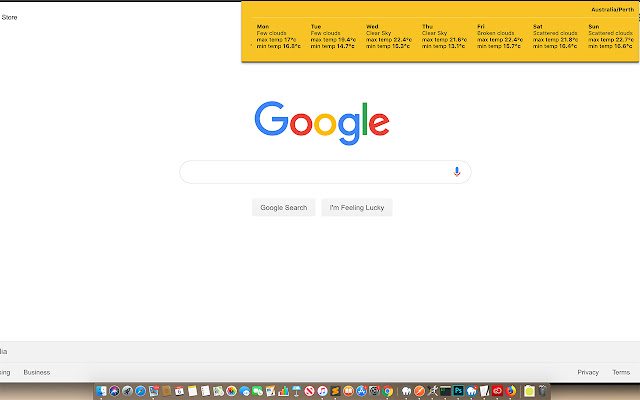Open Finder from the Dock
This screenshot has width=640, height=400.
(101, 391)
